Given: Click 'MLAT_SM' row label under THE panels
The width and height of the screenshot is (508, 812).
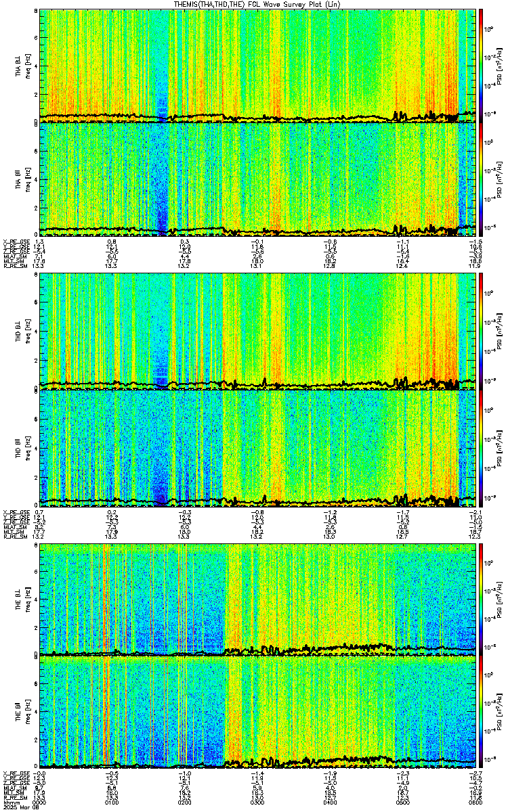Looking at the screenshot, I should pos(14,788).
